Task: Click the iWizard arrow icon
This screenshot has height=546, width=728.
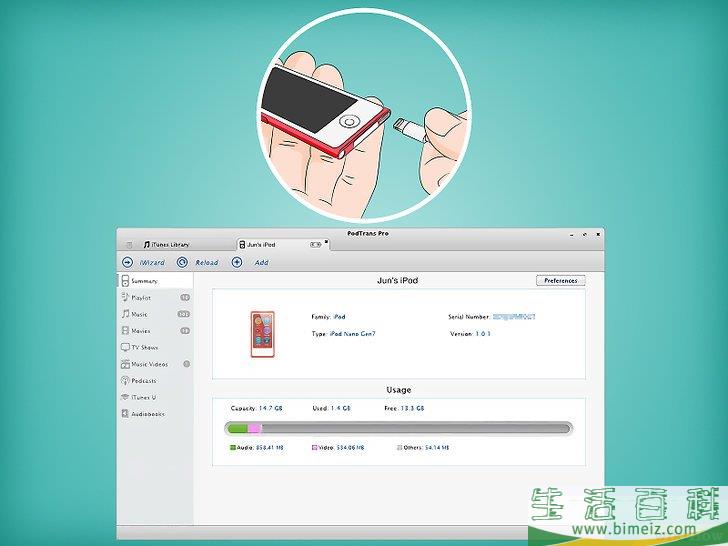Action: point(127,262)
